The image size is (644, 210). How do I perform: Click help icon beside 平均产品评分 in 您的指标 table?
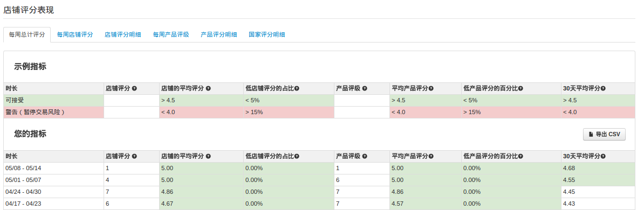click(x=431, y=156)
